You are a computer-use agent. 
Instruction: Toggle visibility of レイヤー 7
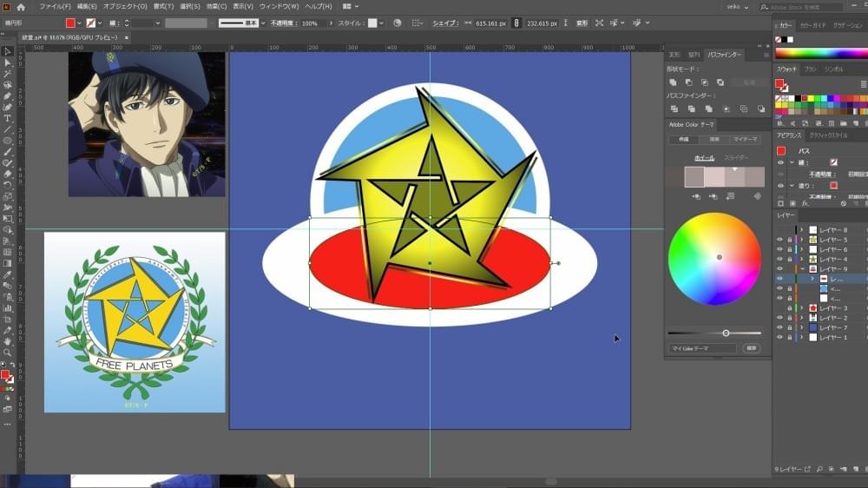point(780,327)
